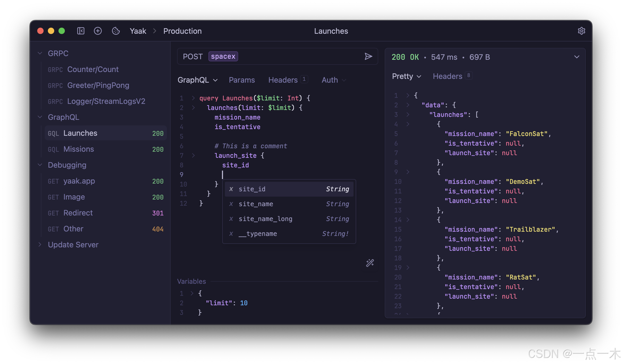This screenshot has width=622, height=364.
Task: Open the cookie jar icon
Action: point(116,31)
